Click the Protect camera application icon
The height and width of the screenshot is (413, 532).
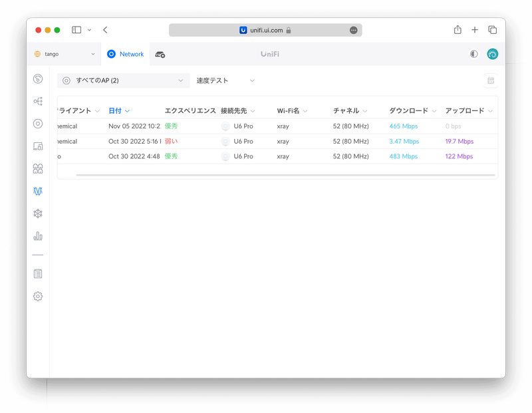[160, 55]
